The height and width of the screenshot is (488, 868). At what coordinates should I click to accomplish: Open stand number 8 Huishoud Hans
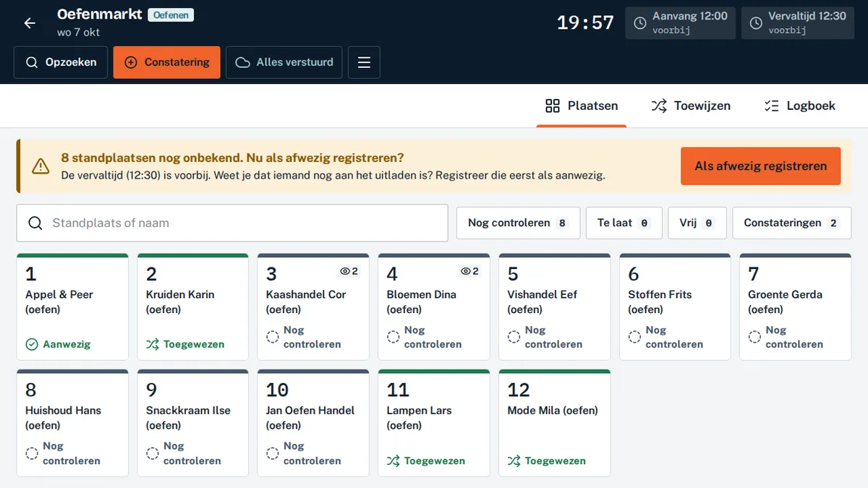click(x=72, y=423)
